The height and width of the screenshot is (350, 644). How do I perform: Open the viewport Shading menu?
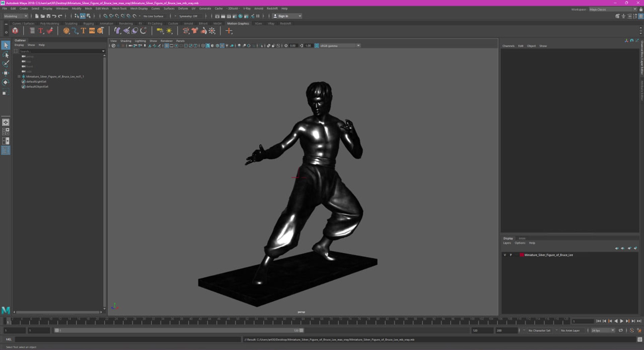pyautogui.click(x=126, y=41)
